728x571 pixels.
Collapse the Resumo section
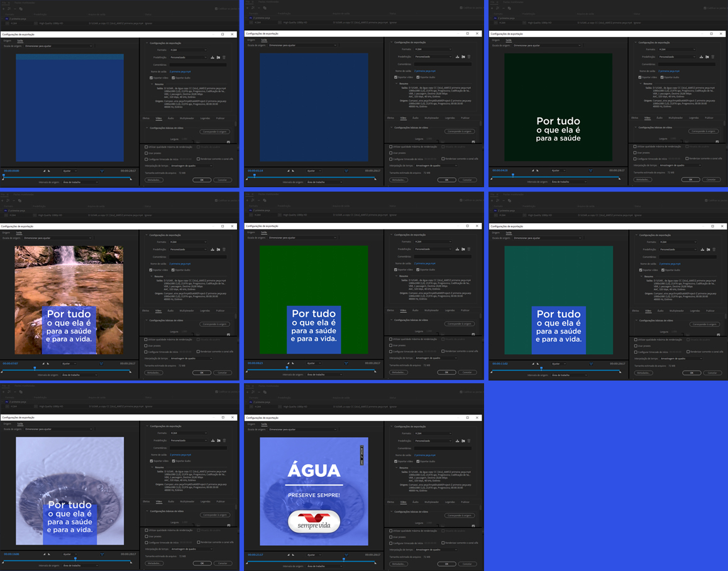152,84
